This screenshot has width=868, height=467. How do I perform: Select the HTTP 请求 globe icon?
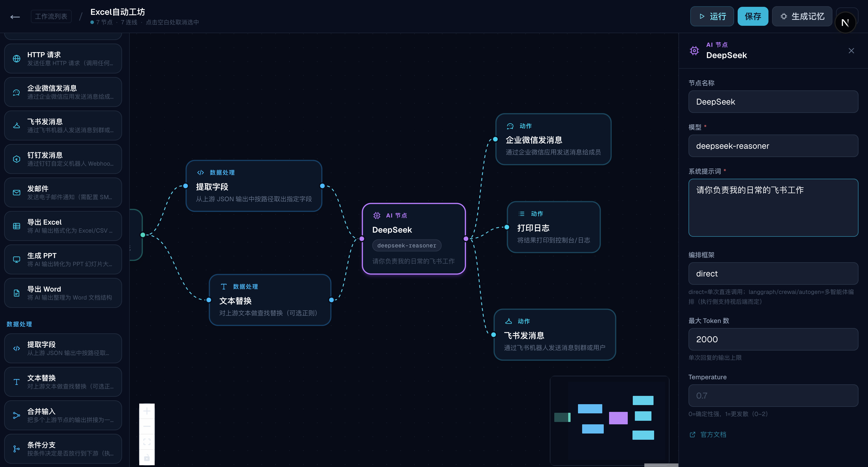pyautogui.click(x=17, y=59)
